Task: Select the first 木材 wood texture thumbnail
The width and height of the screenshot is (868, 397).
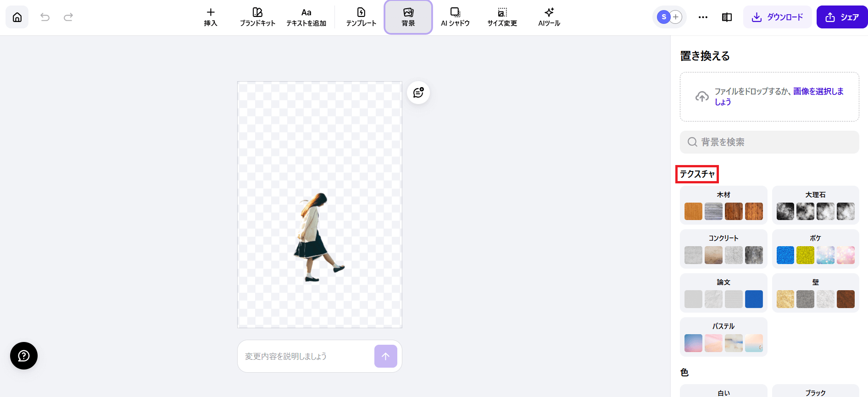Action: [x=693, y=211]
